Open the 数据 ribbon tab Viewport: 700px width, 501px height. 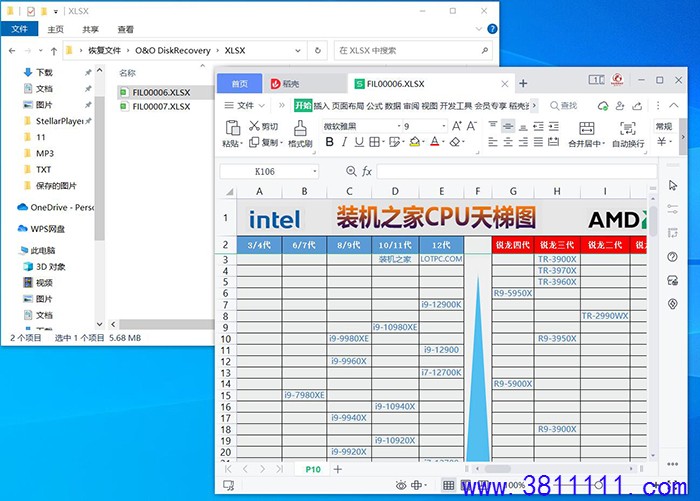click(x=393, y=106)
